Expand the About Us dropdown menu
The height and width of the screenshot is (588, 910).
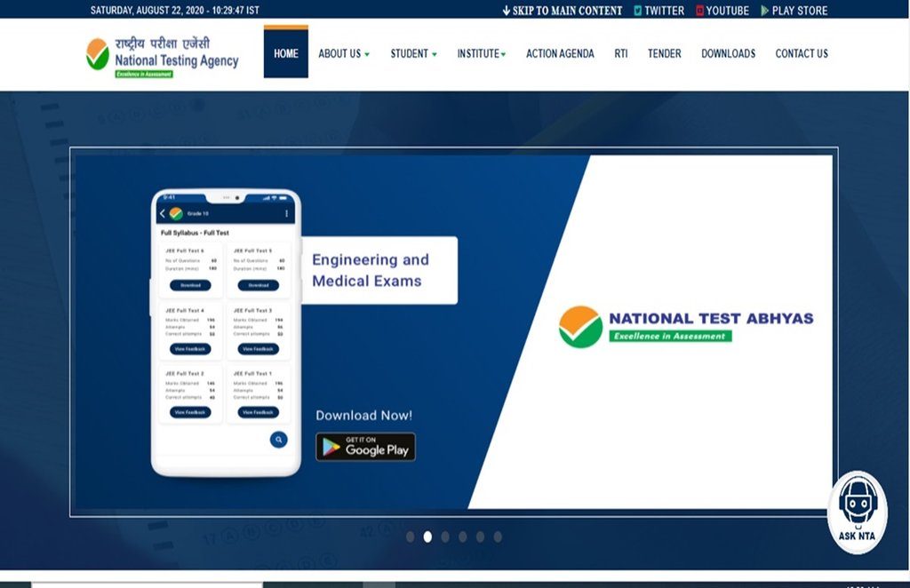344,53
